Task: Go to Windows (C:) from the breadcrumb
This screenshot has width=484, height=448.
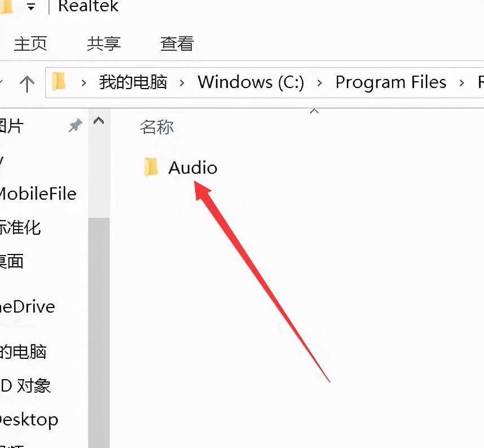Action: (250, 82)
